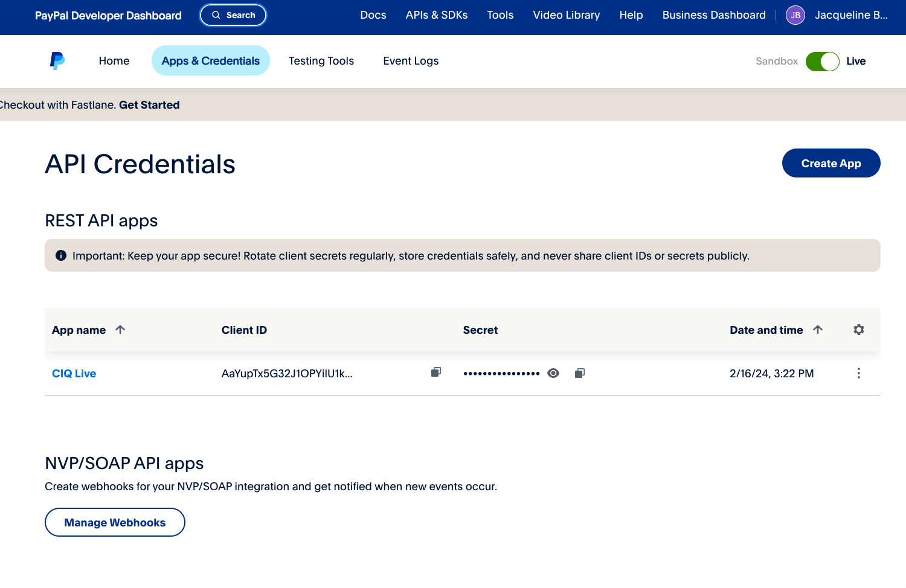Click the Create App button
The height and width of the screenshot is (588, 906).
coord(830,163)
